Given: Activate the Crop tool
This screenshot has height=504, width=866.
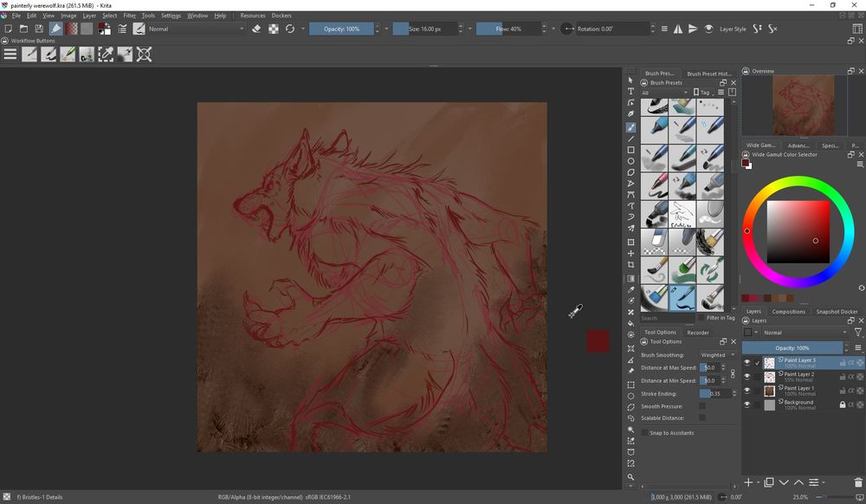Looking at the screenshot, I should pyautogui.click(x=630, y=265).
